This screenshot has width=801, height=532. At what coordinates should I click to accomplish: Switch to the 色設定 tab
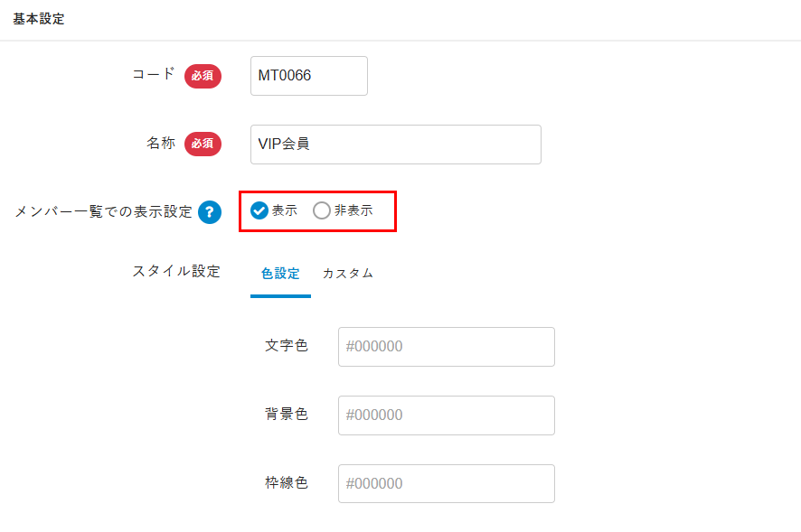(x=280, y=274)
